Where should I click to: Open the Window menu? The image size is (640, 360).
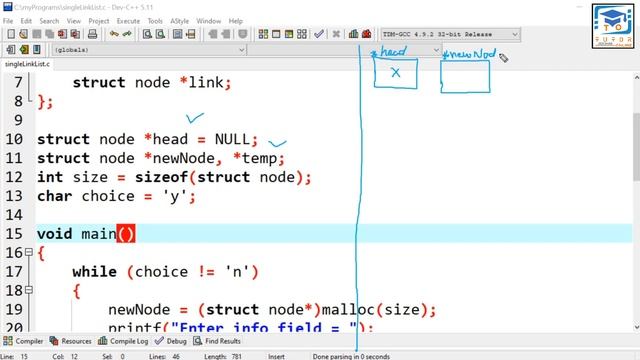(209, 21)
